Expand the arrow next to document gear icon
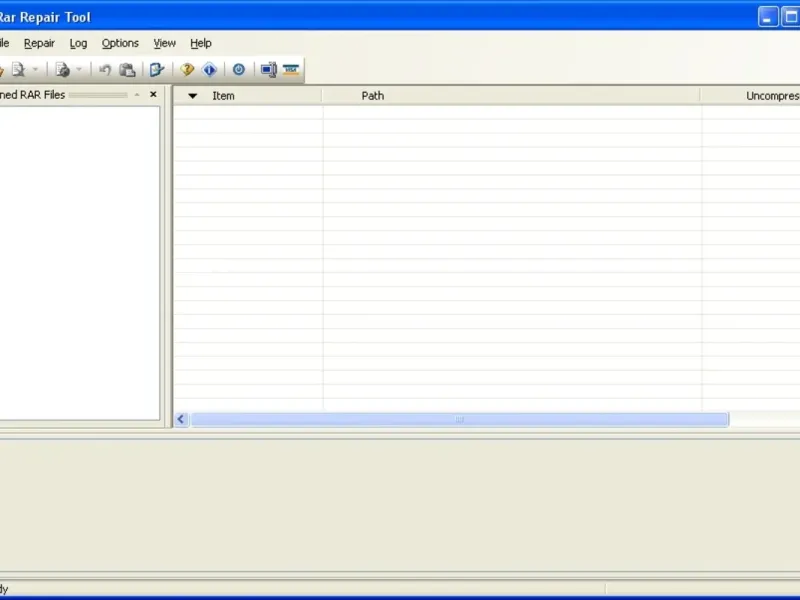The image size is (800, 600). click(x=79, y=69)
